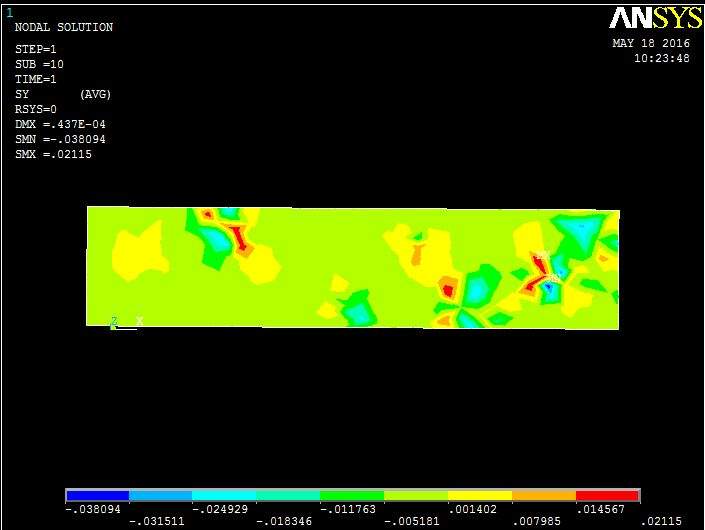Click the cyan legend color band
Screen dimensions: 705x530
pos(224,495)
